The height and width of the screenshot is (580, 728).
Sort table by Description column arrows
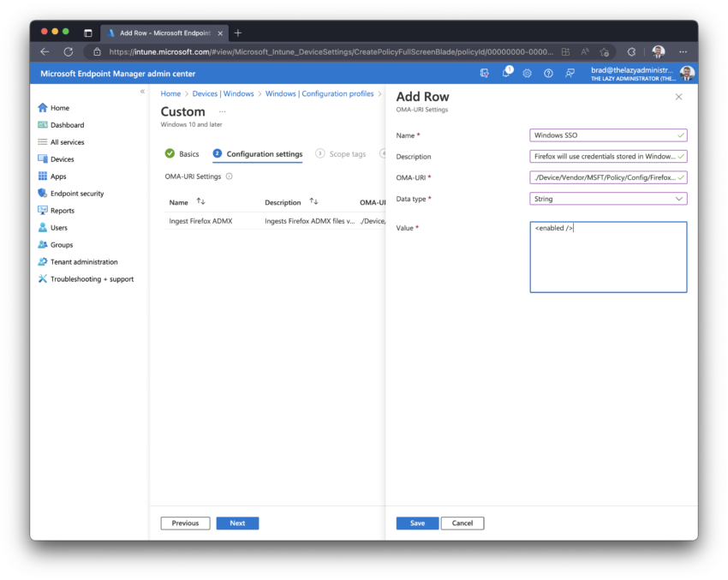coord(313,201)
